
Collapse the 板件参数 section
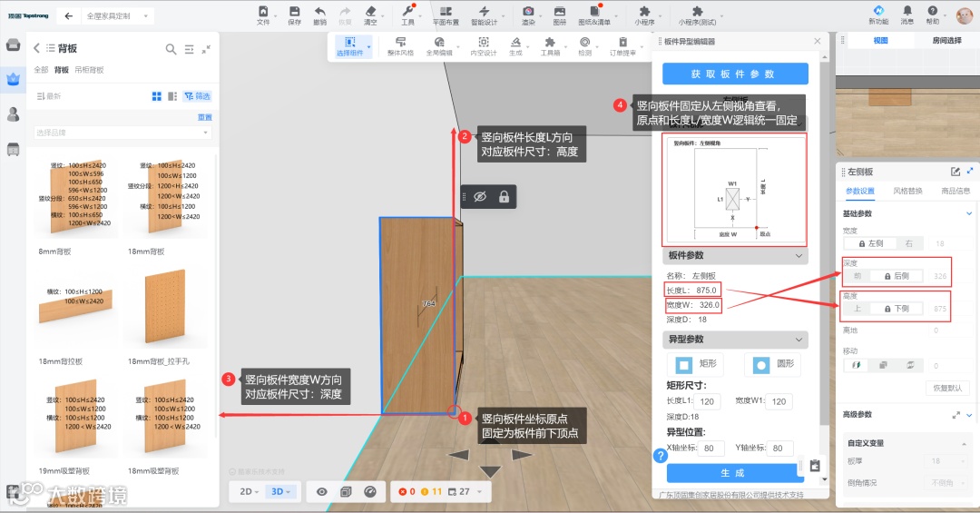click(799, 255)
